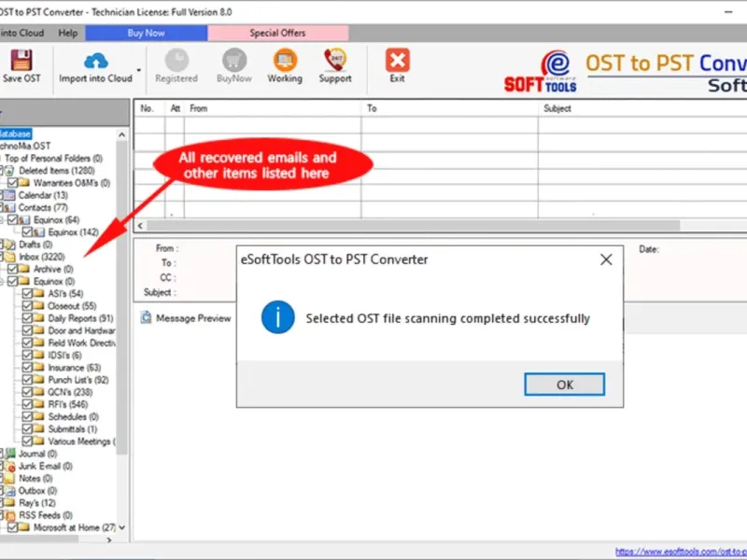Select the Deleted Items (1280) folder
Screen dimensions: 747x560
(56, 171)
